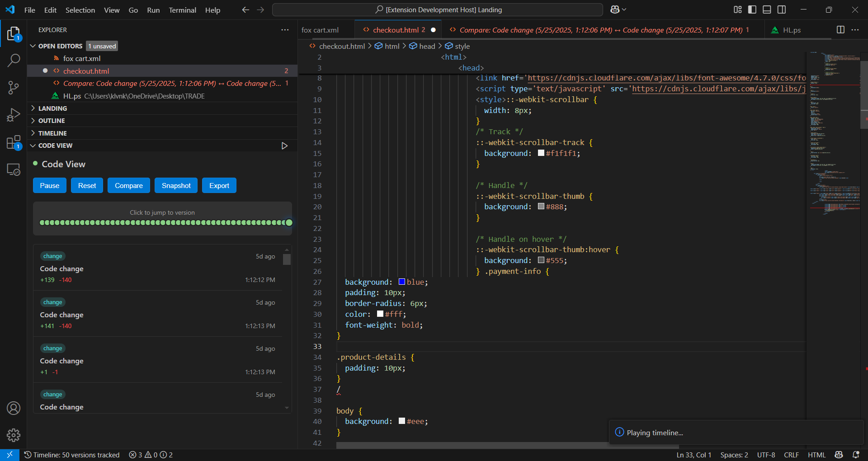Viewport: 868px width, 461px height.
Task: Open the Manage gear icon
Action: 14,435
